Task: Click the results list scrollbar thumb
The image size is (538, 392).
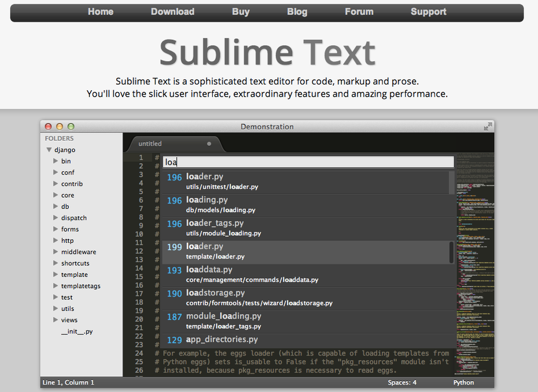Action: coord(452,252)
